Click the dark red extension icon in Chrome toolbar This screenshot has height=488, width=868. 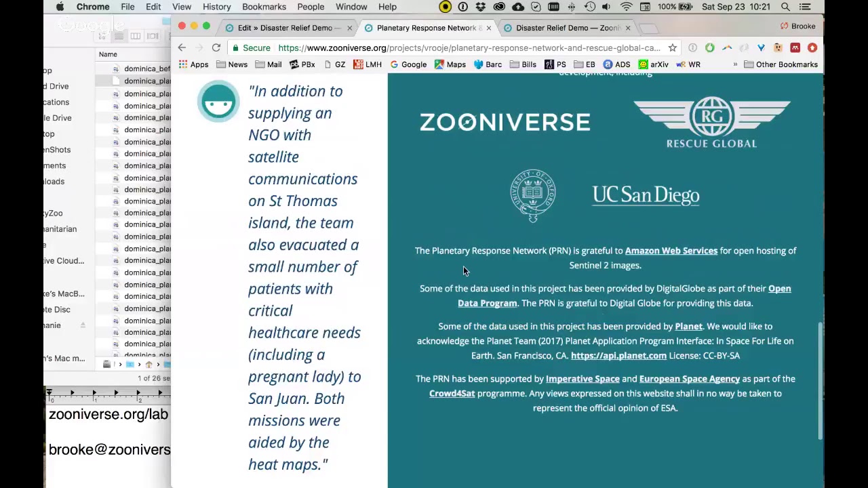click(x=795, y=47)
